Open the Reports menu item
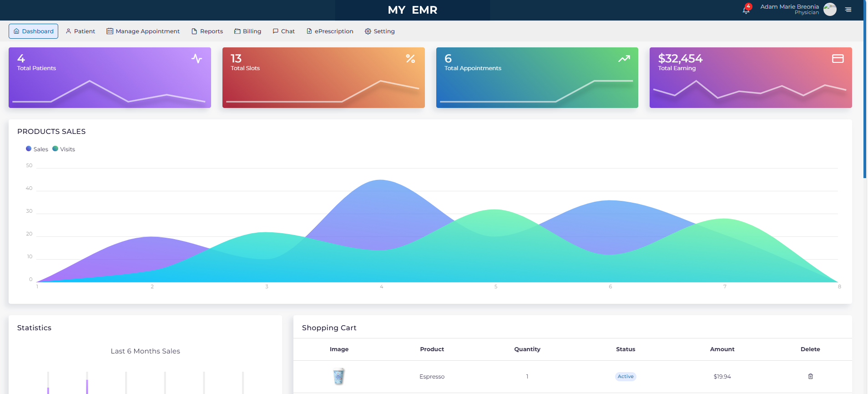Screen dimensions: 868x394 tap(207, 31)
